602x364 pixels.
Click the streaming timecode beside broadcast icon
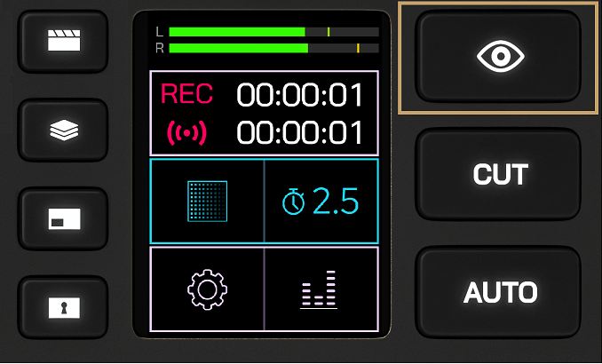coord(300,133)
